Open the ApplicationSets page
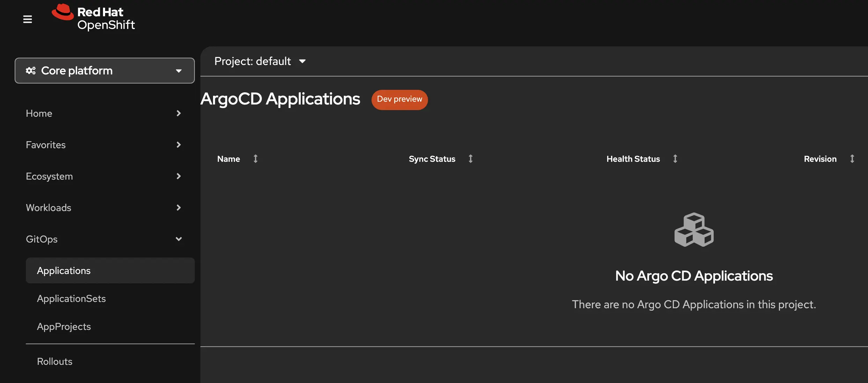868x383 pixels. pyautogui.click(x=71, y=298)
